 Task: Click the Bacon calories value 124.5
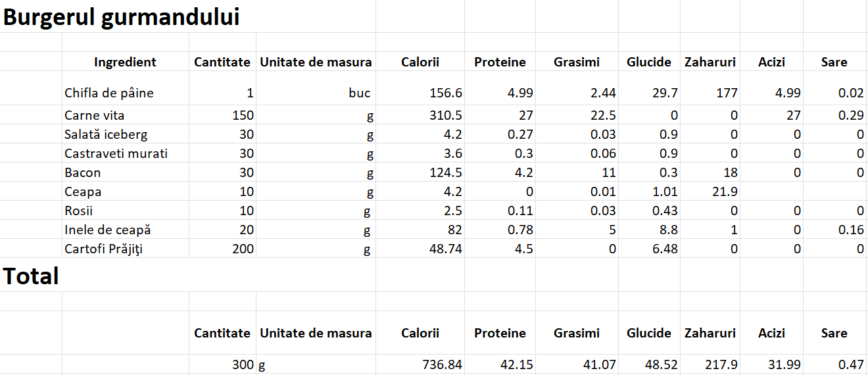click(420, 172)
